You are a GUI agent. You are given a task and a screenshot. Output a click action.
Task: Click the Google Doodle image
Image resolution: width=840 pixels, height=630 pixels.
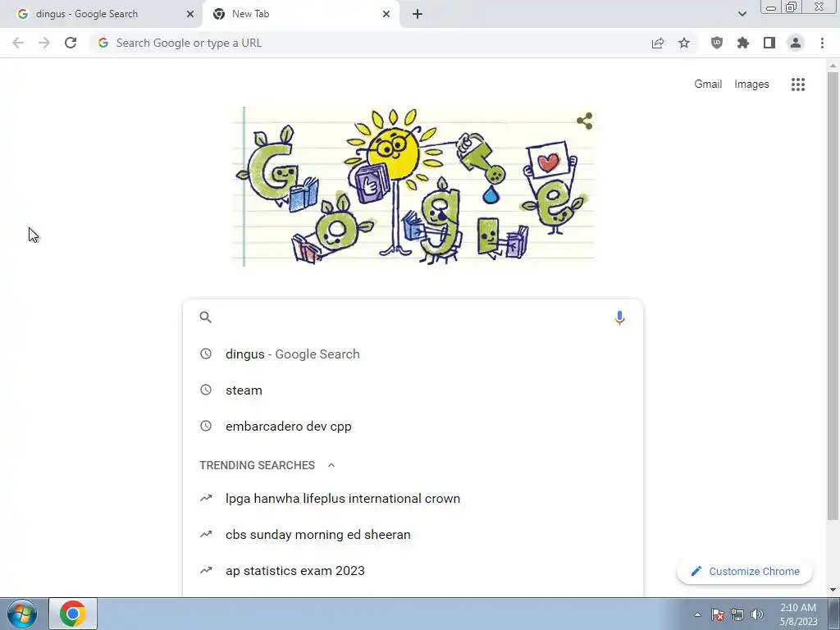tap(413, 186)
